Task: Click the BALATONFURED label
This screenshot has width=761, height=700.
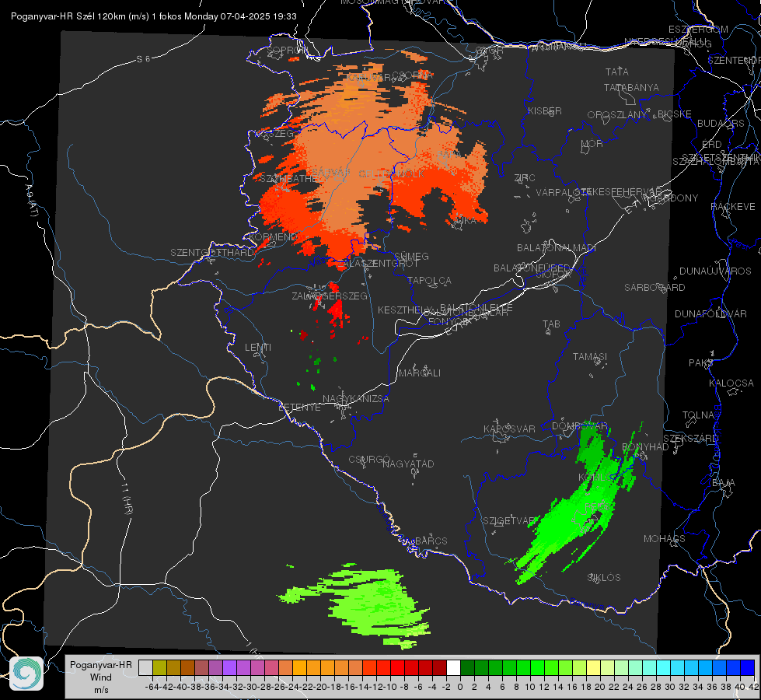Action: pos(532,268)
